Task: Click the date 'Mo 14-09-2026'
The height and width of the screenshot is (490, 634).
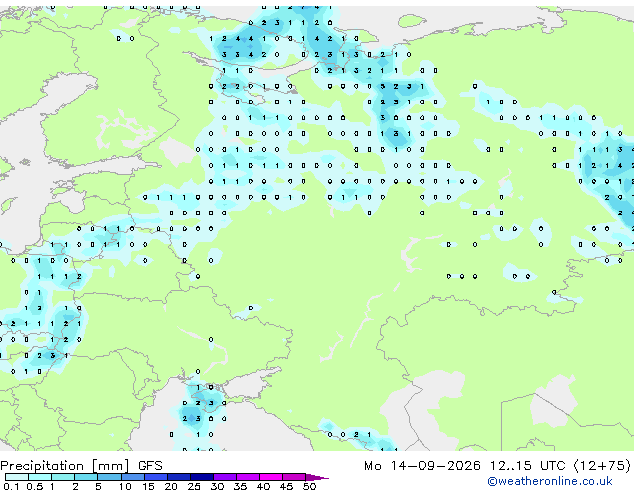Action: pyautogui.click(x=423, y=466)
